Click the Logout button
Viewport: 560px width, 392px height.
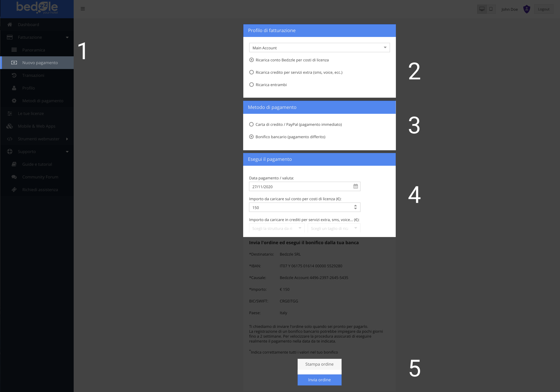543,9
